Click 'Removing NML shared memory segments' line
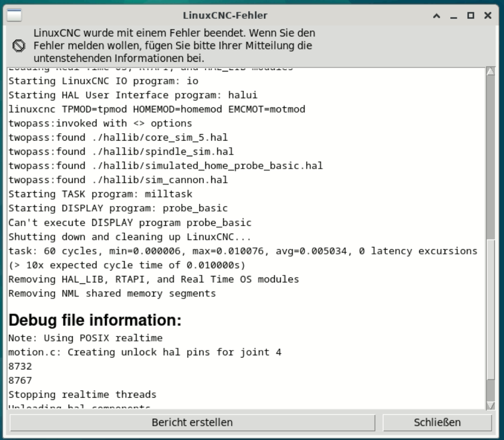The image size is (504, 440). point(112,293)
